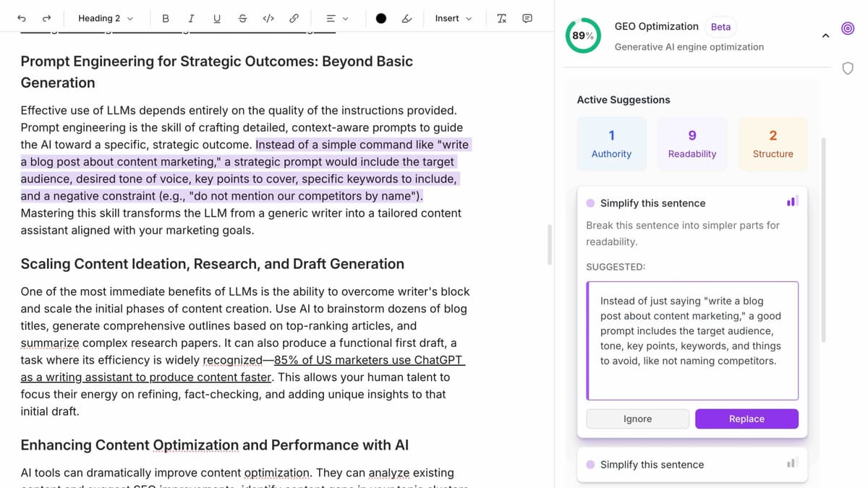Click the purple Replace button
Screen dimensions: 868x488
[x=746, y=419]
